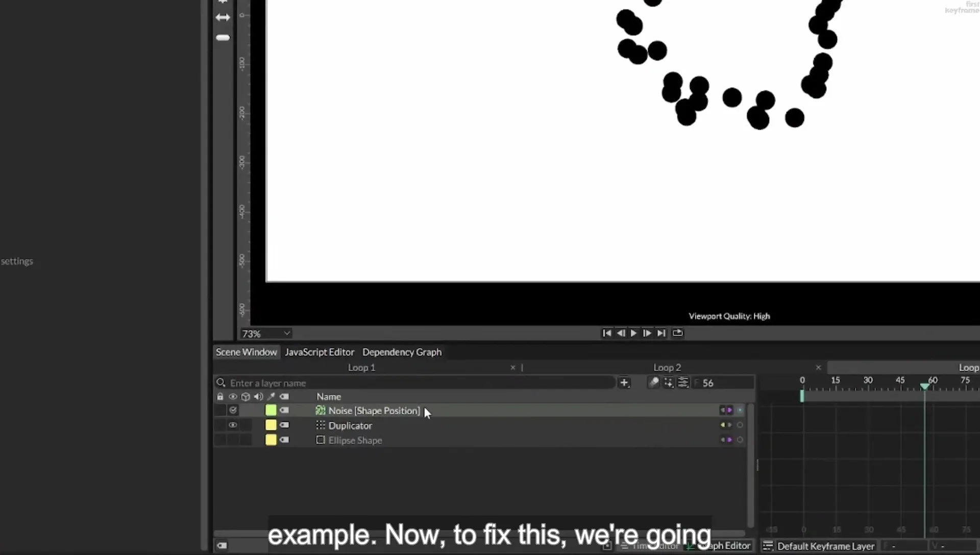Open the sliders filter options icon
Image resolution: width=980 pixels, height=555 pixels.
point(683,383)
